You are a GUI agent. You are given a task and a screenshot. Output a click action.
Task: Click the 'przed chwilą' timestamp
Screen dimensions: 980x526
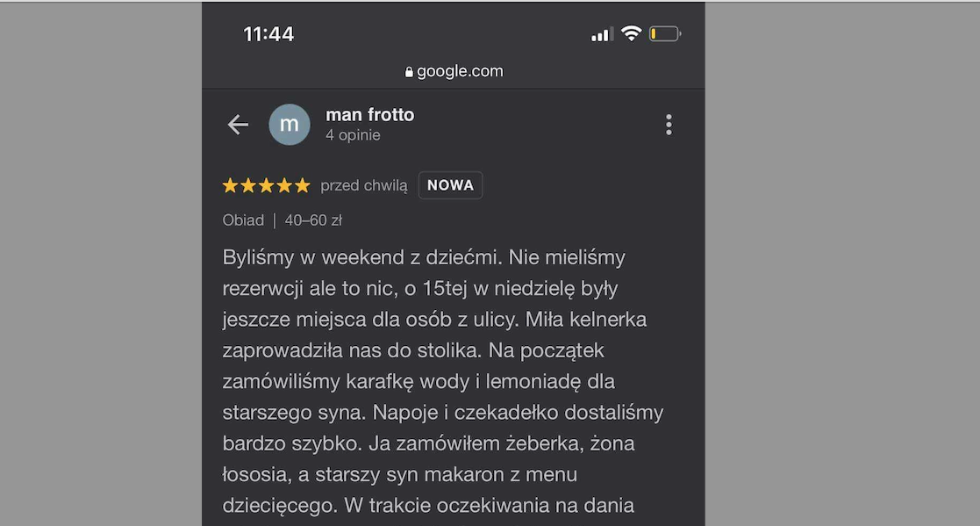364,185
